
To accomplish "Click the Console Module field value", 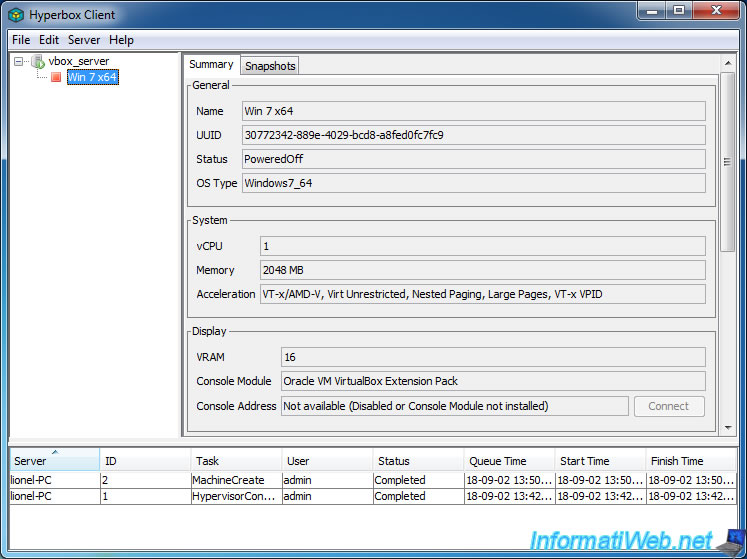I will click(493, 381).
